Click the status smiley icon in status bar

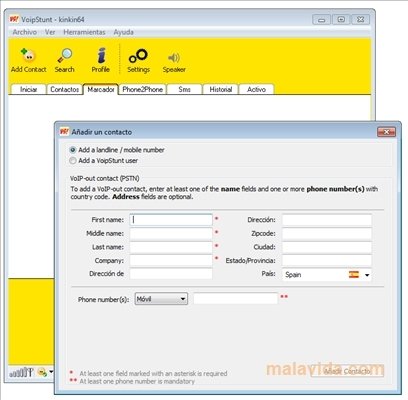[42, 372]
